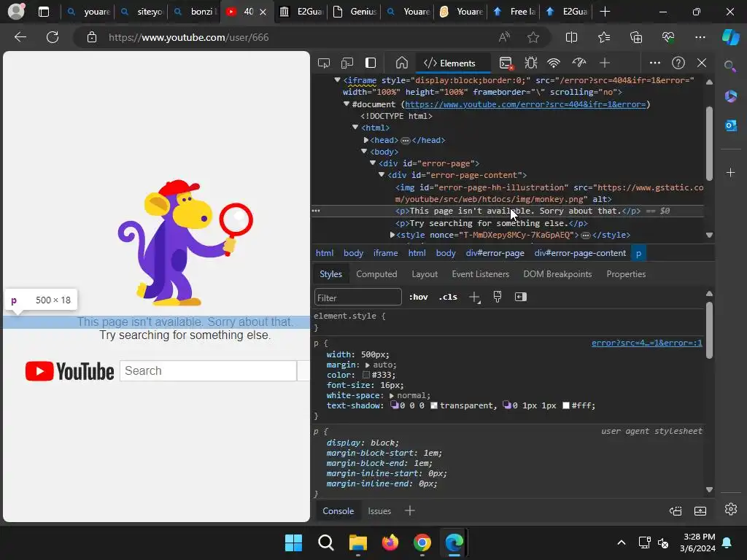Toggle the DevTools activity bar layout icon

click(371, 63)
